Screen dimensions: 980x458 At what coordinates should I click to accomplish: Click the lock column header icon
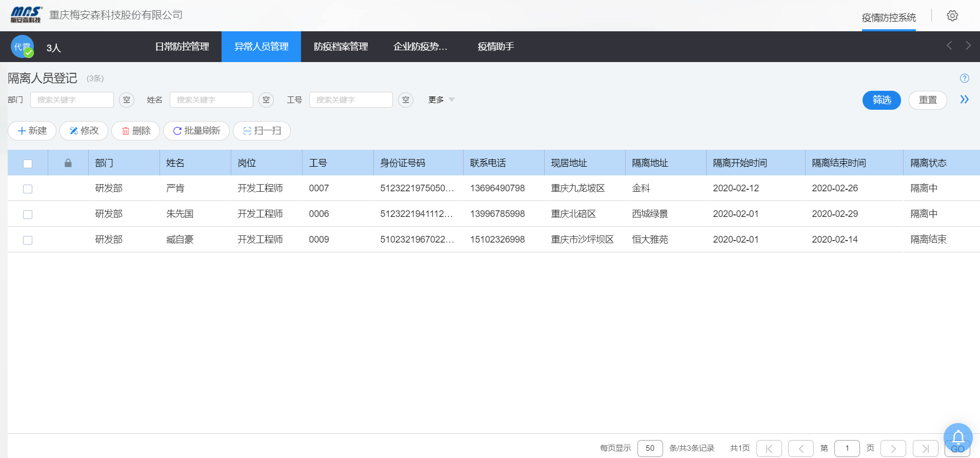[68, 163]
